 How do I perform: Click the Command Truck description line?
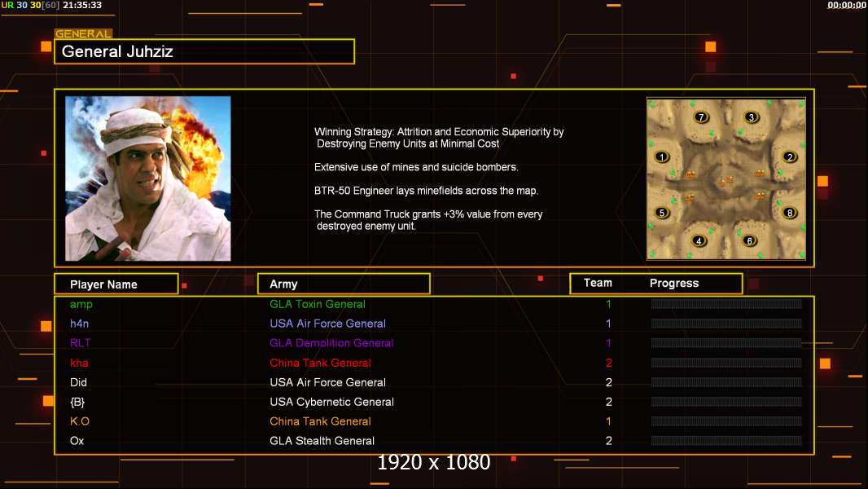(428, 220)
